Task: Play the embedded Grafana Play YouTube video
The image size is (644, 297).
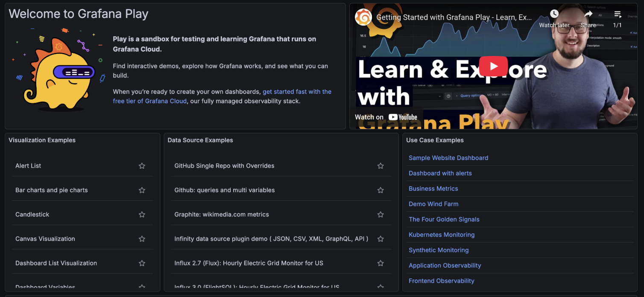Action: click(x=494, y=66)
